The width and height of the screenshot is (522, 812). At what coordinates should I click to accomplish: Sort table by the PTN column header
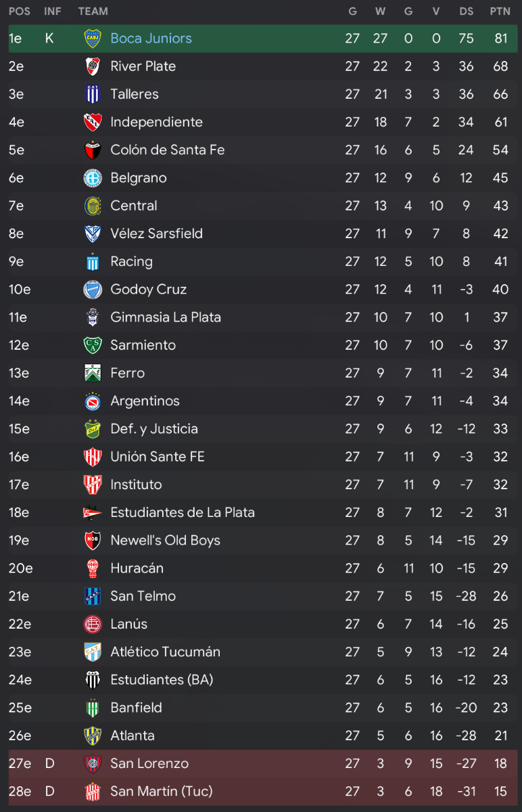[x=500, y=12]
